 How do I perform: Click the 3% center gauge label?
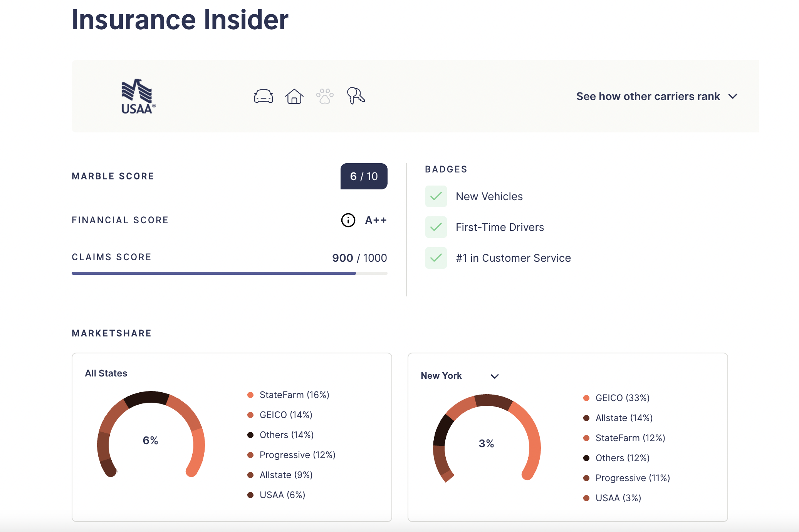487,443
